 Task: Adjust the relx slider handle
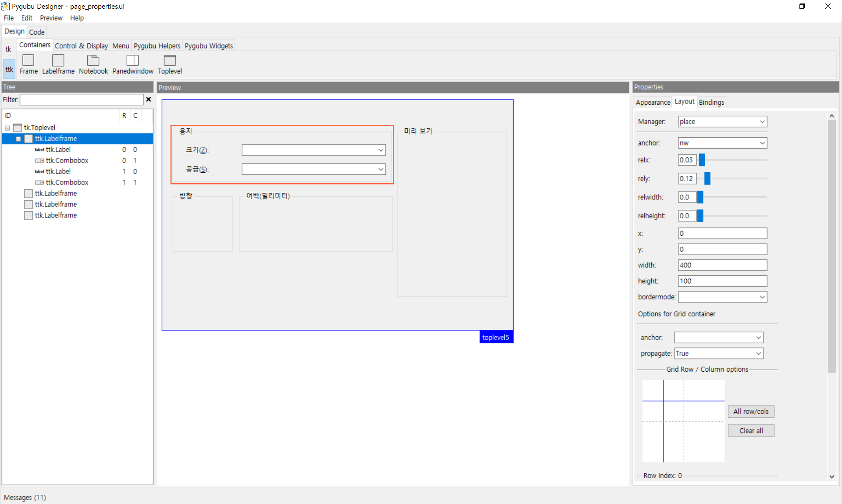pos(702,160)
